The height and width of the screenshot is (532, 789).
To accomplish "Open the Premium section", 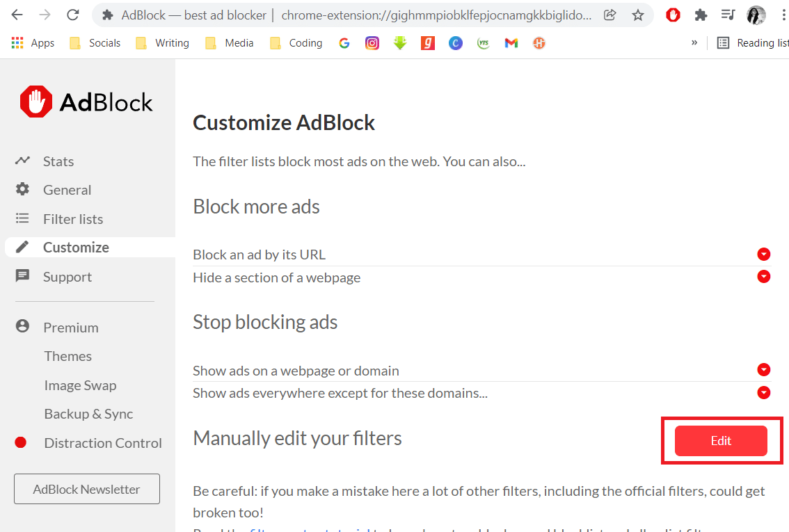I will pos(70,328).
